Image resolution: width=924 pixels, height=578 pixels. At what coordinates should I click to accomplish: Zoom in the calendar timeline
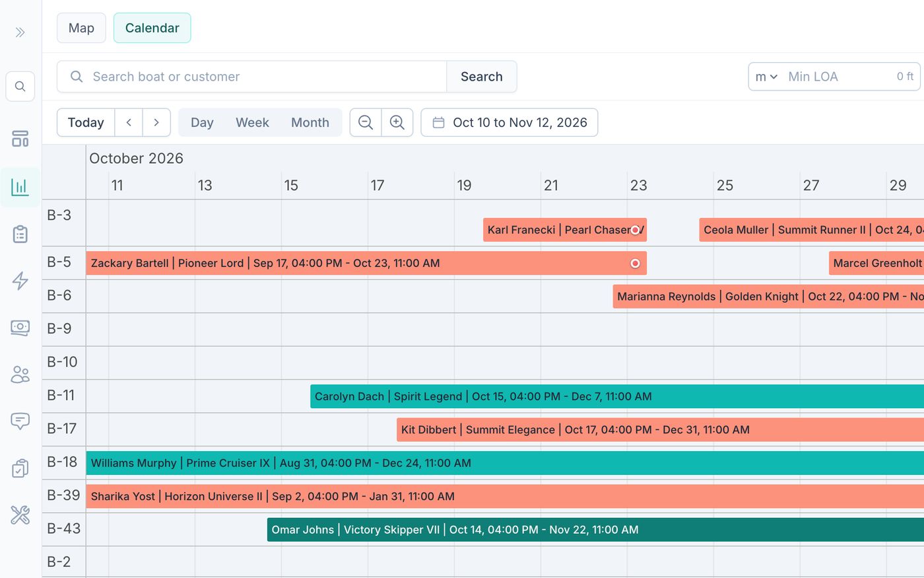pyautogui.click(x=397, y=122)
